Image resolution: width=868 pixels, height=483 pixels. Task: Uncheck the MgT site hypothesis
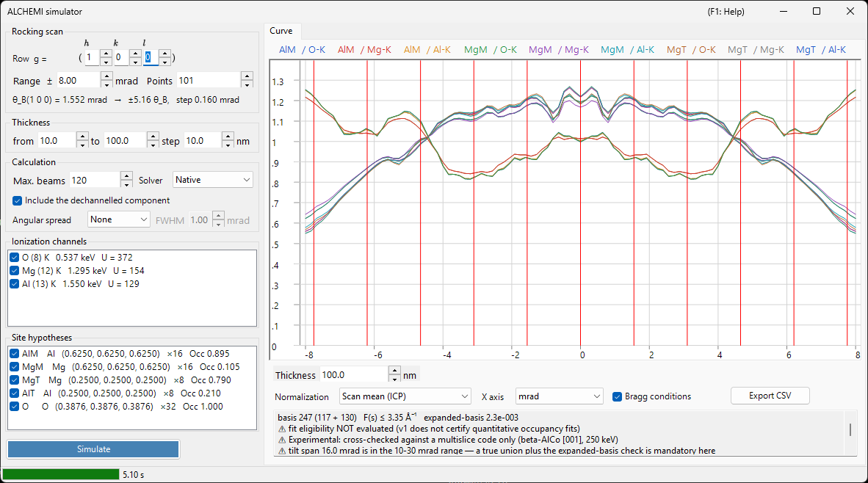(15, 380)
